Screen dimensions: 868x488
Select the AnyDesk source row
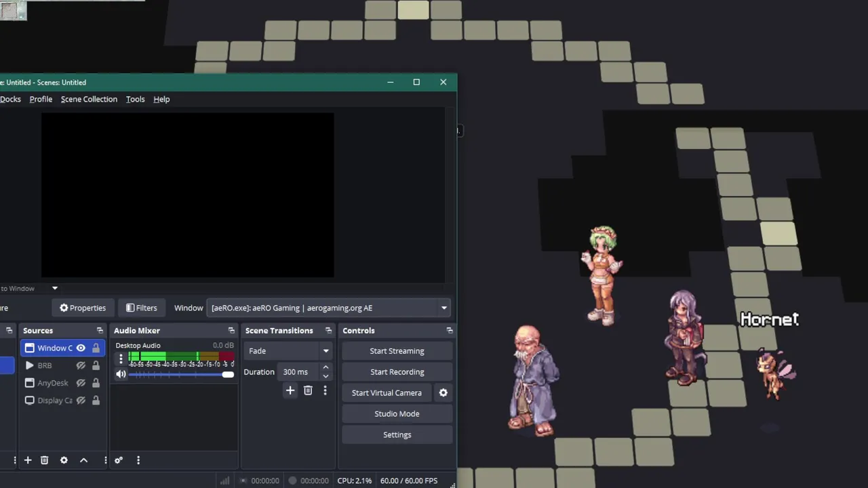pos(62,383)
